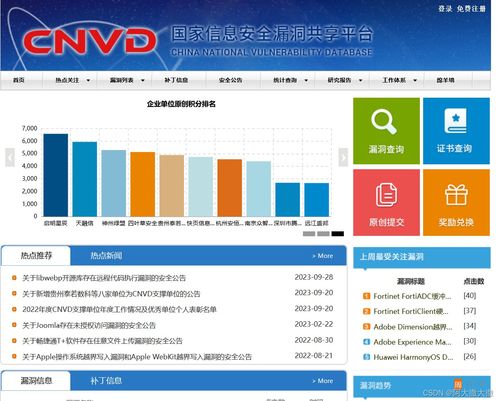Switch to the 热点新闻 tab
This screenshot has height=401, width=500.
click(x=106, y=256)
